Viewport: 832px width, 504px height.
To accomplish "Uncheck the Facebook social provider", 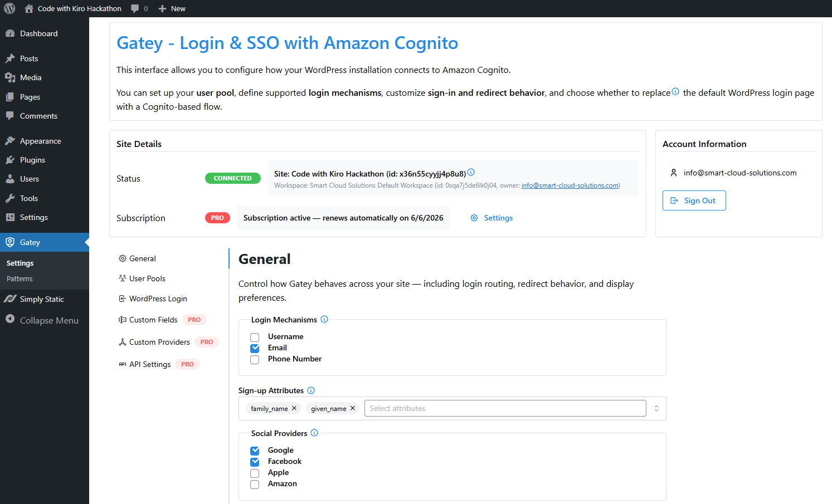I will click(x=255, y=462).
